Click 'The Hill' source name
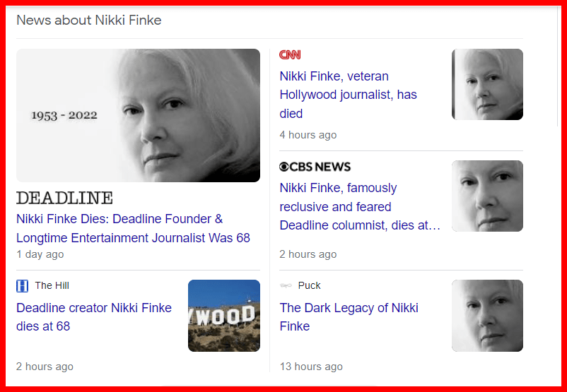 (52, 285)
